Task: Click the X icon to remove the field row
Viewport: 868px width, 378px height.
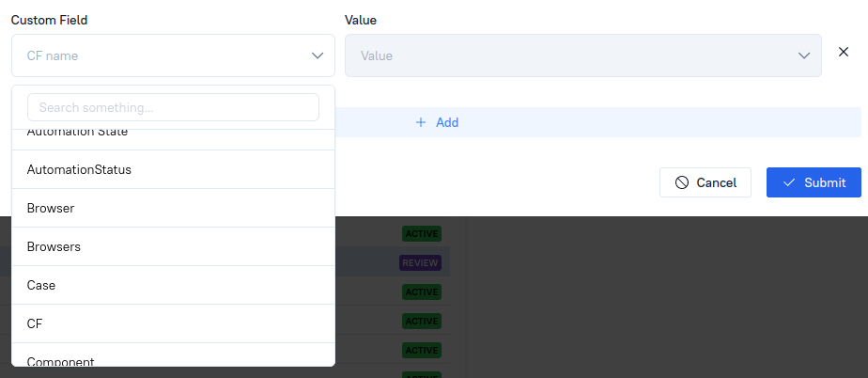Action: tap(843, 51)
